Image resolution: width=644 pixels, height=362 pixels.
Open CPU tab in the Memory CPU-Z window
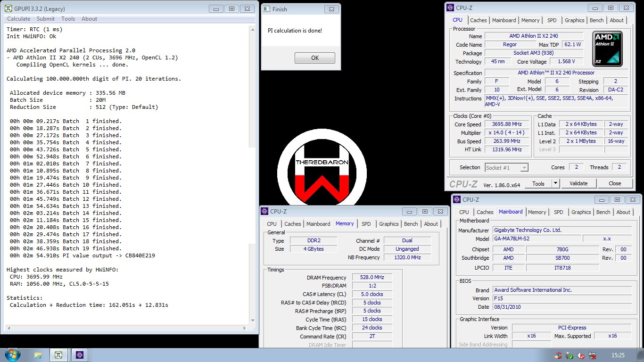click(272, 224)
